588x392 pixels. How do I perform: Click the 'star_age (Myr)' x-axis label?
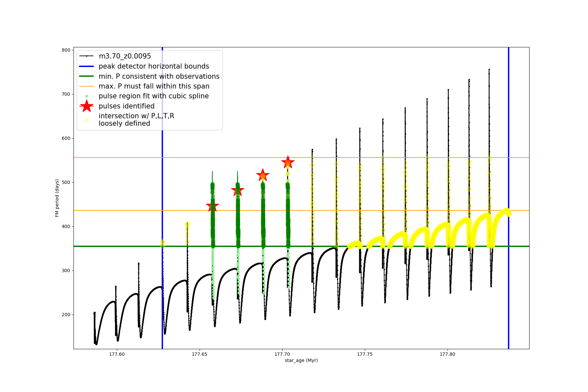pyautogui.click(x=301, y=360)
